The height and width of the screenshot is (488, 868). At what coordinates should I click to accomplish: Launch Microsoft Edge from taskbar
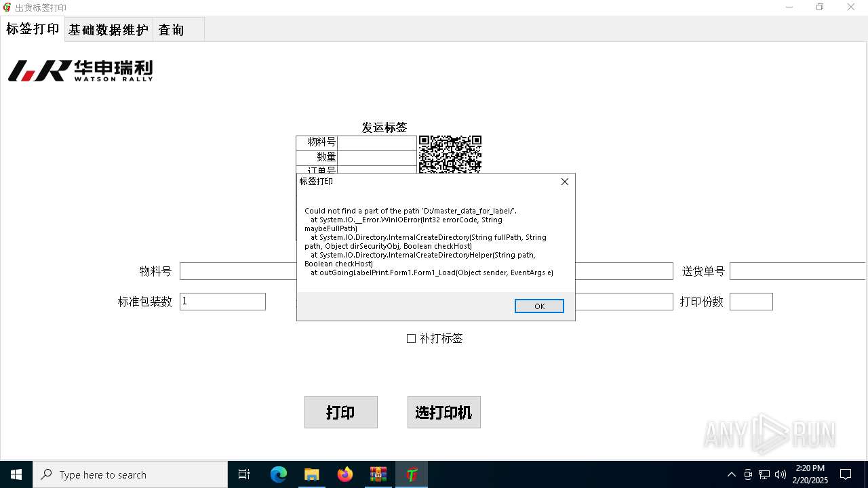[x=279, y=474]
